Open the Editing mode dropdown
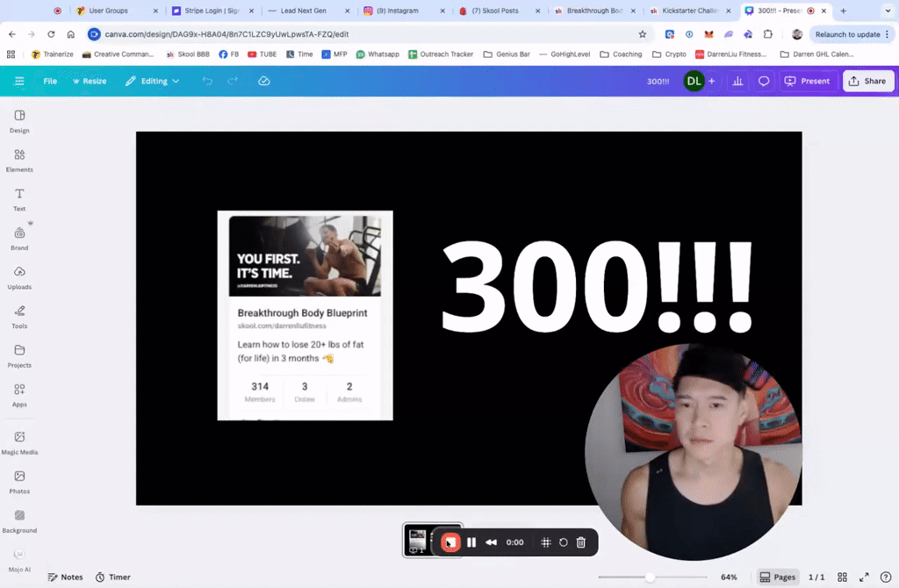Viewport: 899px width, 588px height. click(x=152, y=81)
